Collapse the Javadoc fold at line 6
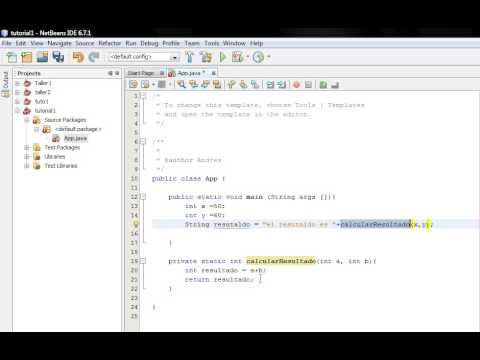 [x=143, y=141]
